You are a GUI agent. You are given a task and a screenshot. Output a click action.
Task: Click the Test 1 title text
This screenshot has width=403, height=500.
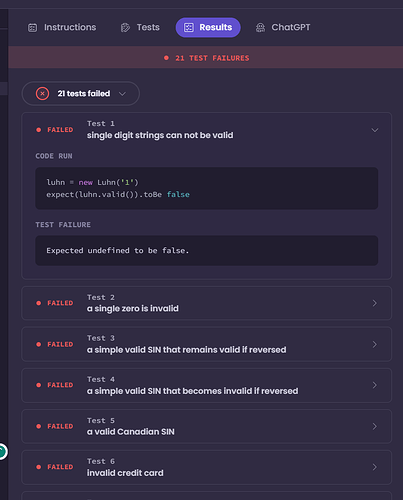160,135
